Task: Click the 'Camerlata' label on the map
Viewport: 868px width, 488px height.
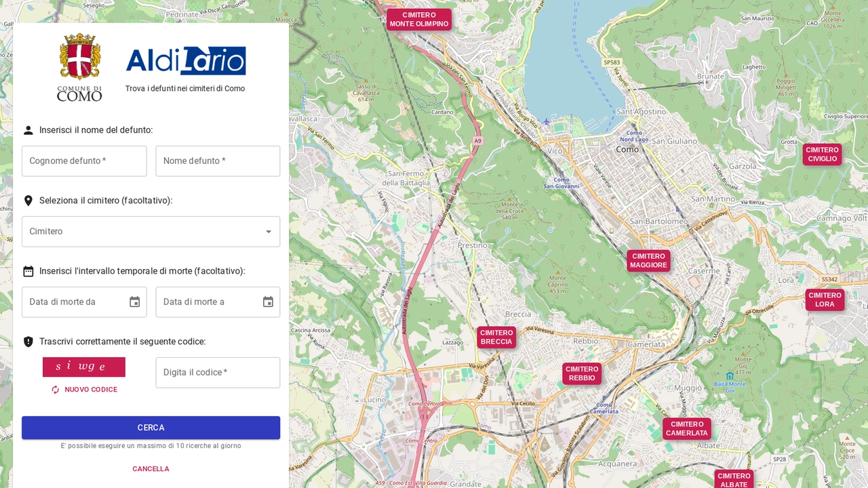Action: [646, 344]
